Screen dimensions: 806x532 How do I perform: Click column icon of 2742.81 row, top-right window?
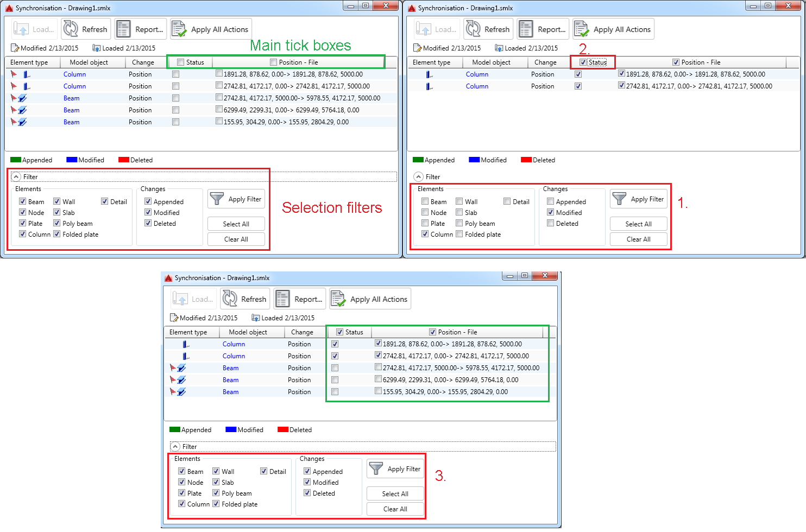(429, 86)
